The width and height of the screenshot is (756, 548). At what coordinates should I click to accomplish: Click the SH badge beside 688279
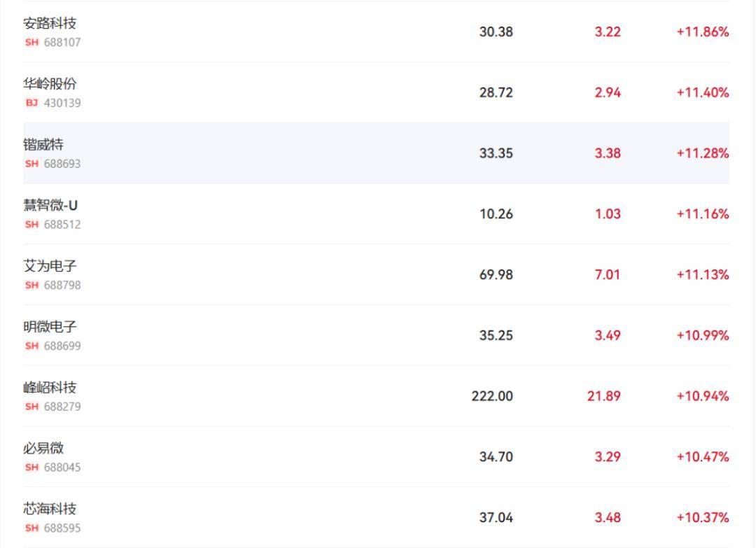pyautogui.click(x=31, y=407)
